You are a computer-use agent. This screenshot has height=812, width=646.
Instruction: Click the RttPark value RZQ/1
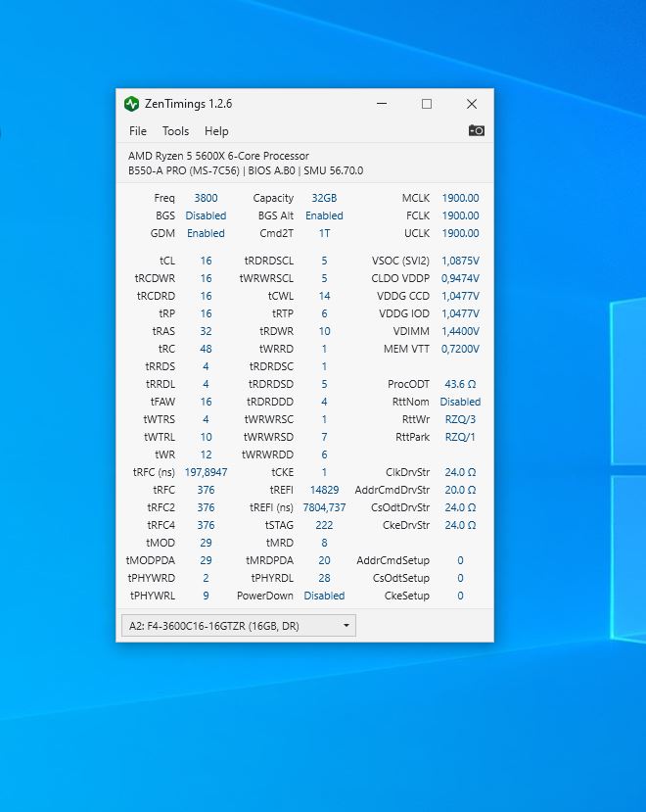click(460, 437)
